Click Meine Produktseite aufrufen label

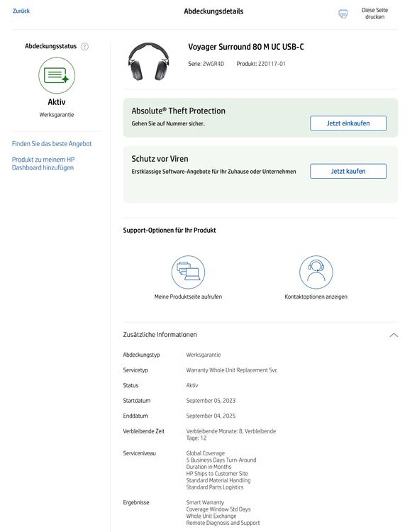pos(188,297)
